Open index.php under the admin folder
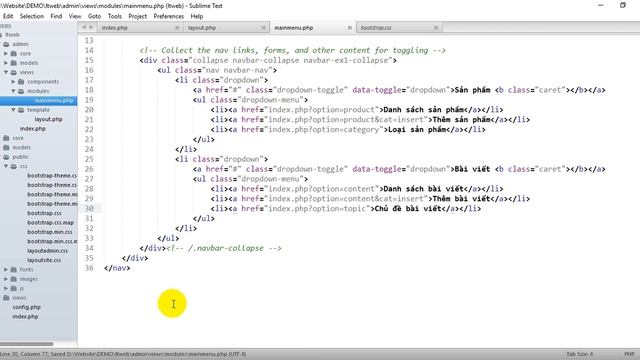The image size is (640, 360). [x=33, y=129]
